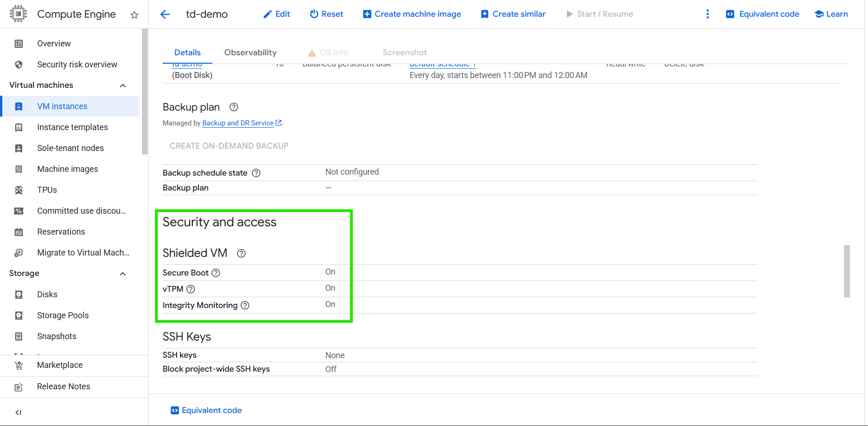This screenshot has height=426, width=868.
Task: Click the Edit button
Action: (x=276, y=14)
